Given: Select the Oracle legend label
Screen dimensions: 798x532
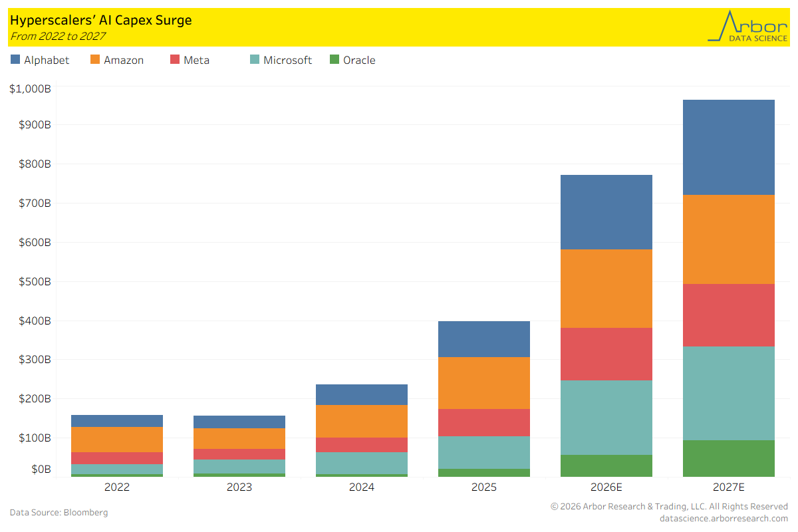Looking at the screenshot, I should pyautogui.click(x=359, y=60).
